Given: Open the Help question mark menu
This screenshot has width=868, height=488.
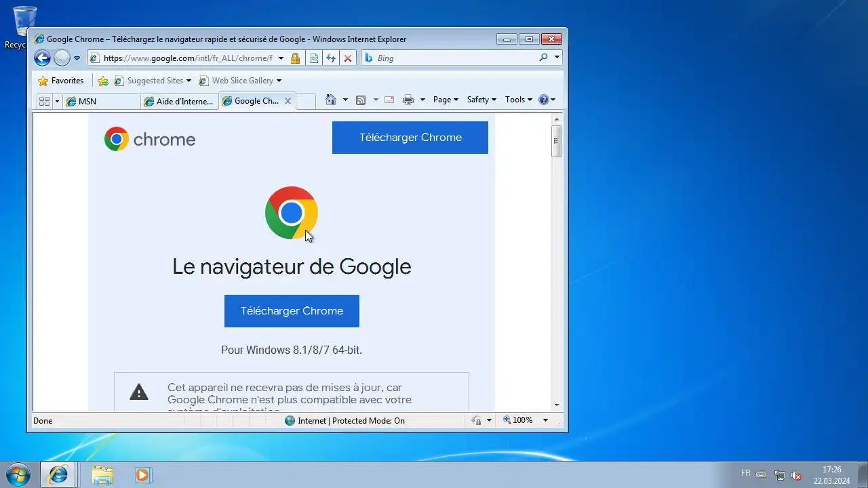Looking at the screenshot, I should pos(547,100).
